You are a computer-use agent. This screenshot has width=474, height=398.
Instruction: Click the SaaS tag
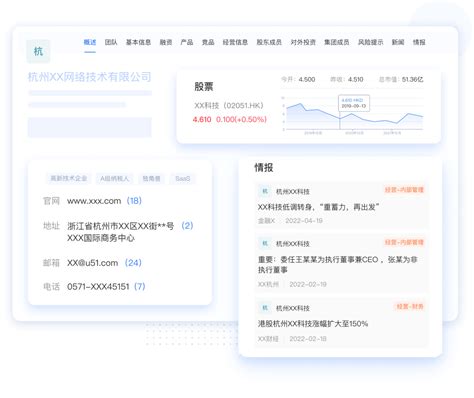pos(183,179)
